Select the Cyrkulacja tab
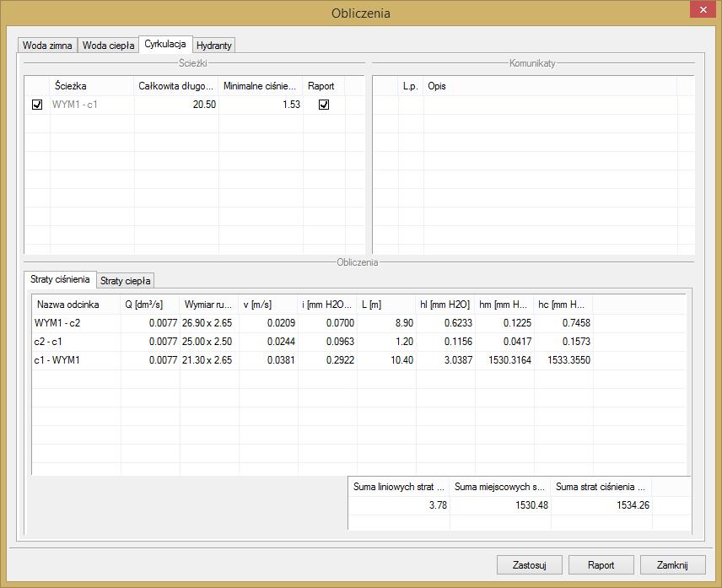 click(x=165, y=44)
